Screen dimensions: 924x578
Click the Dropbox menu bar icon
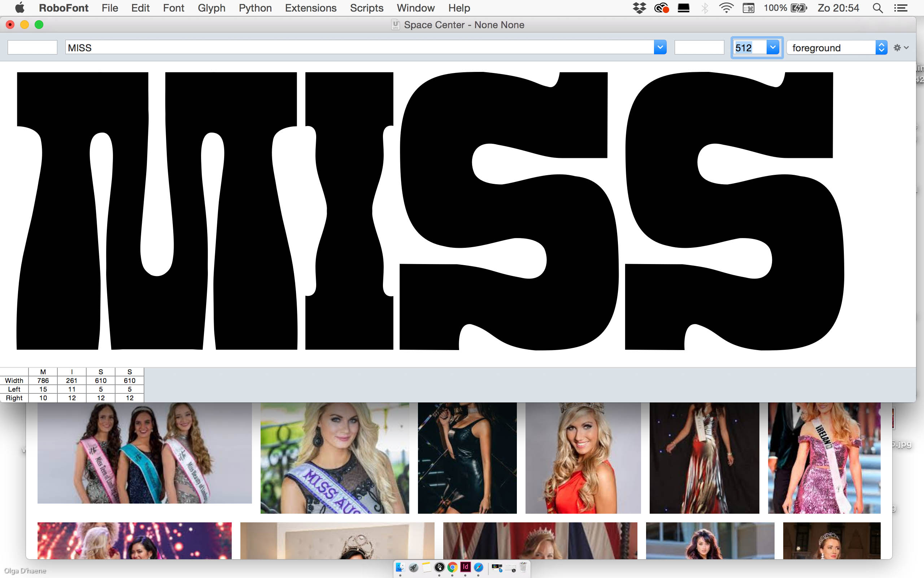(639, 8)
